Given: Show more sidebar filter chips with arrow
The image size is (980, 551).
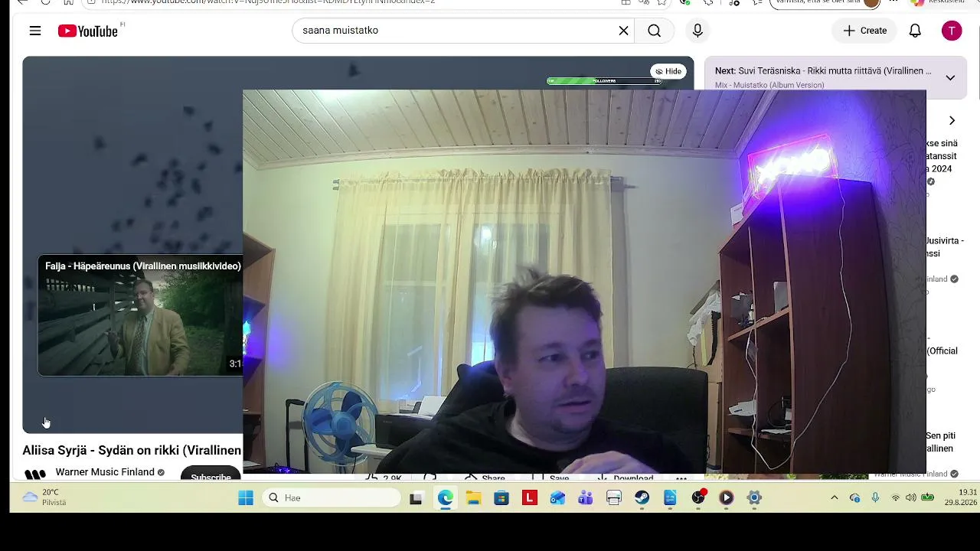Looking at the screenshot, I should 952,121.
